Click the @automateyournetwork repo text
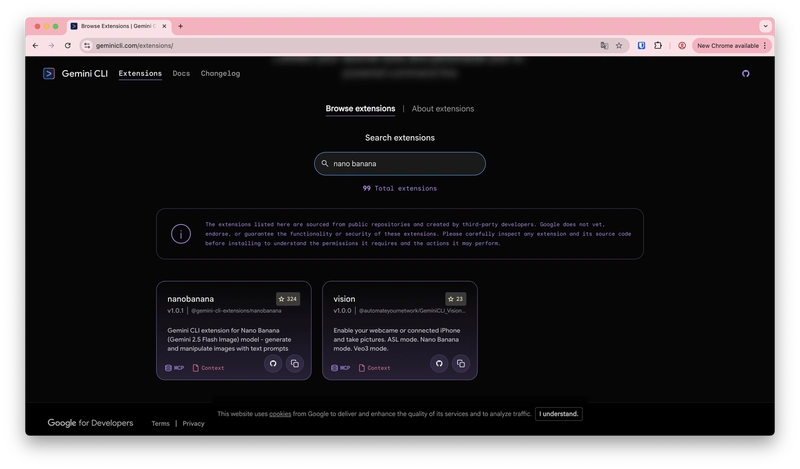Viewport: 800px width, 469px height. [x=412, y=311]
